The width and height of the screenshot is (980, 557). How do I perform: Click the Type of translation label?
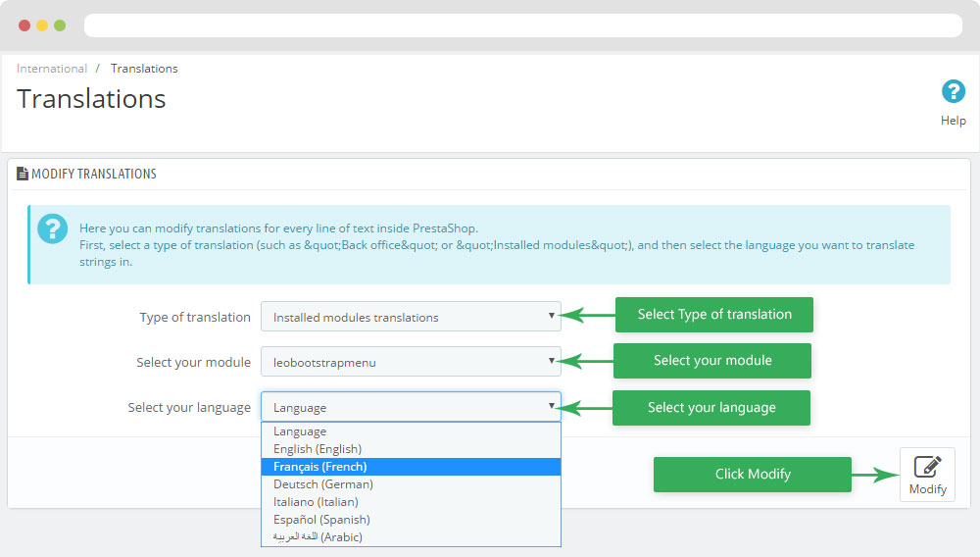[x=195, y=317]
